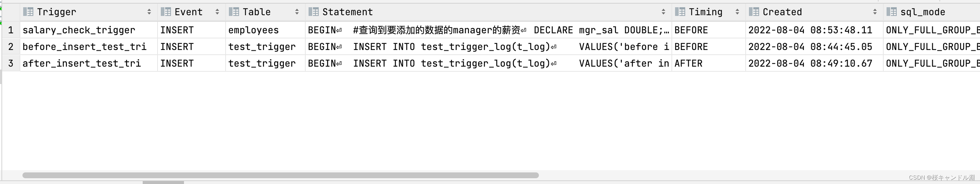Viewport: 980px width, 184px height.
Task: Toggle sort order on Event column
Action: [217, 12]
